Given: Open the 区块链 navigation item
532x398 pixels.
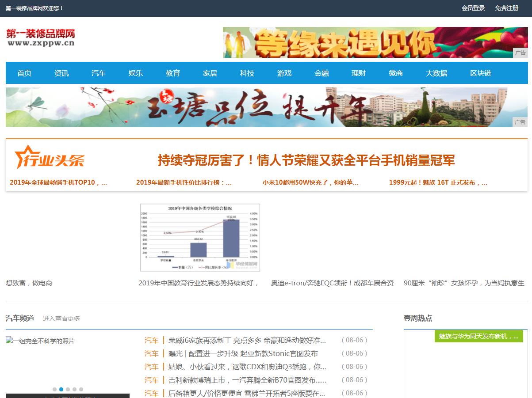Looking at the screenshot, I should click(x=481, y=73).
